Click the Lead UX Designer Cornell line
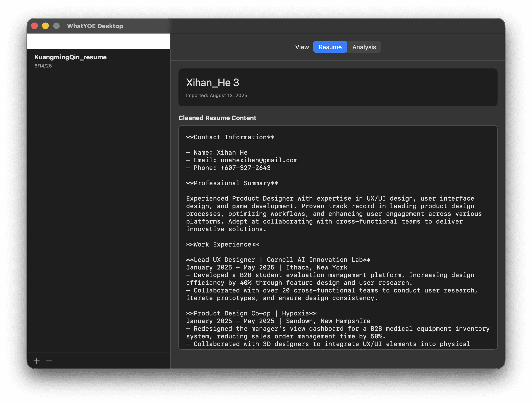The width and height of the screenshot is (532, 404). pyautogui.click(x=278, y=260)
